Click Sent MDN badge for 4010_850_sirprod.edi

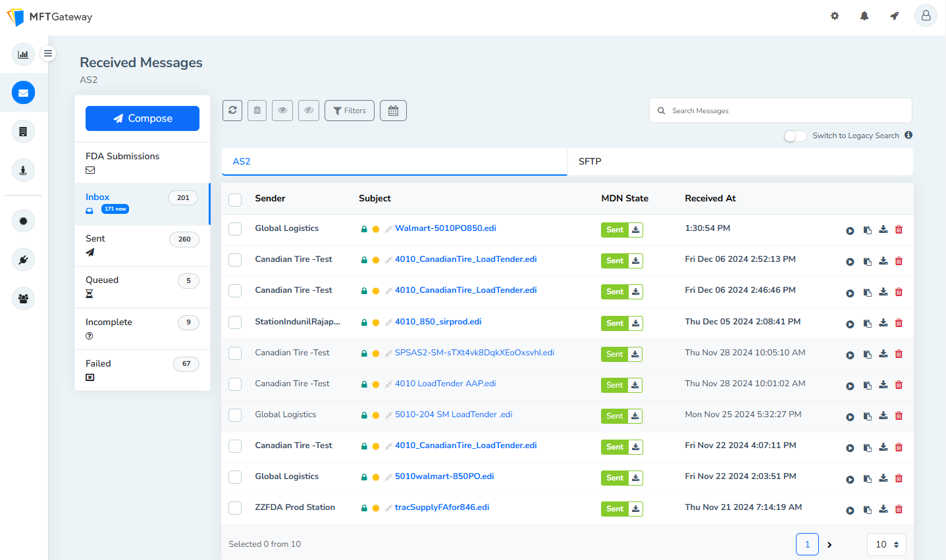point(615,323)
